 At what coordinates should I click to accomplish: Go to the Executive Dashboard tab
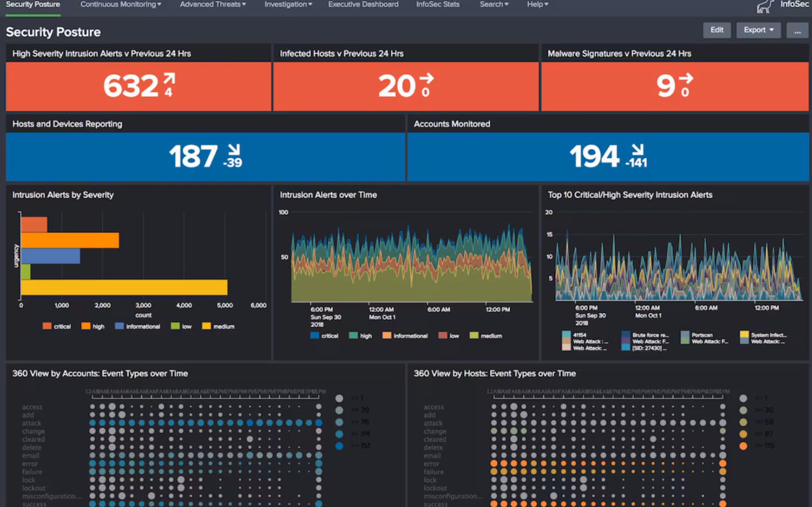point(363,4)
